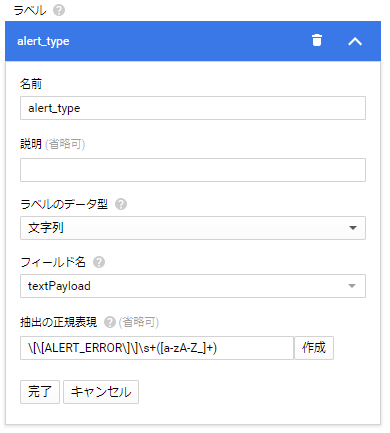The image size is (390, 433).
Task: Collapse the alert_type label panel
Action: (x=355, y=41)
